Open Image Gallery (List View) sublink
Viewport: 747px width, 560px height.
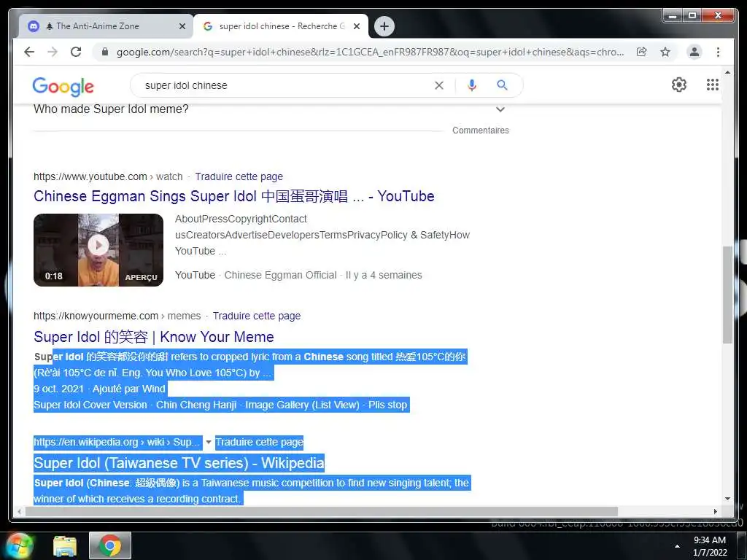(302, 405)
